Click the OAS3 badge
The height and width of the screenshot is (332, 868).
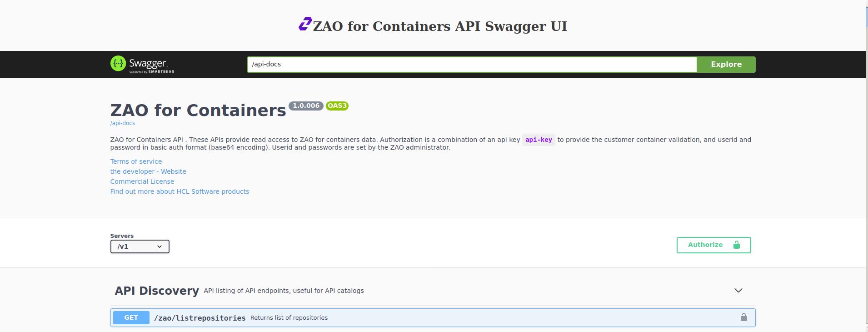pos(337,106)
